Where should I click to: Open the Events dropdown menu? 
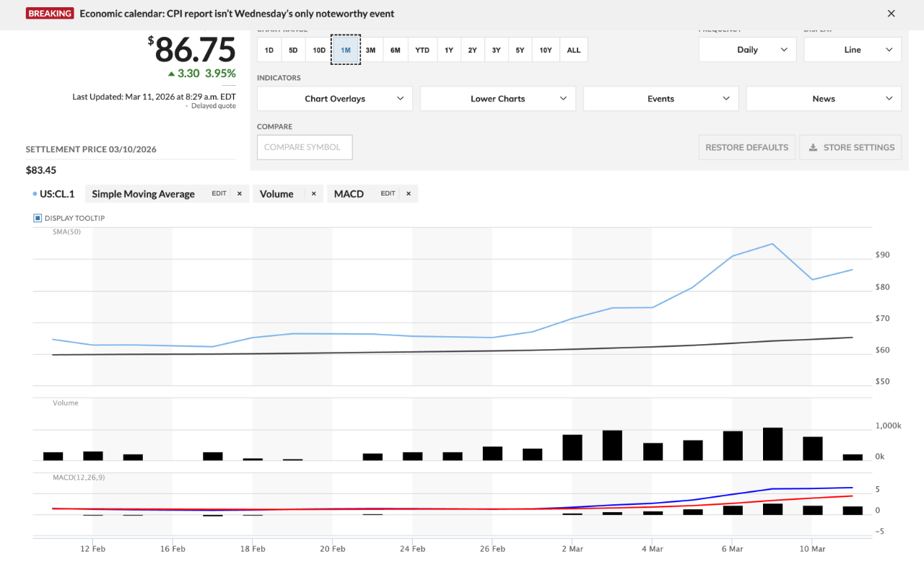pos(661,99)
